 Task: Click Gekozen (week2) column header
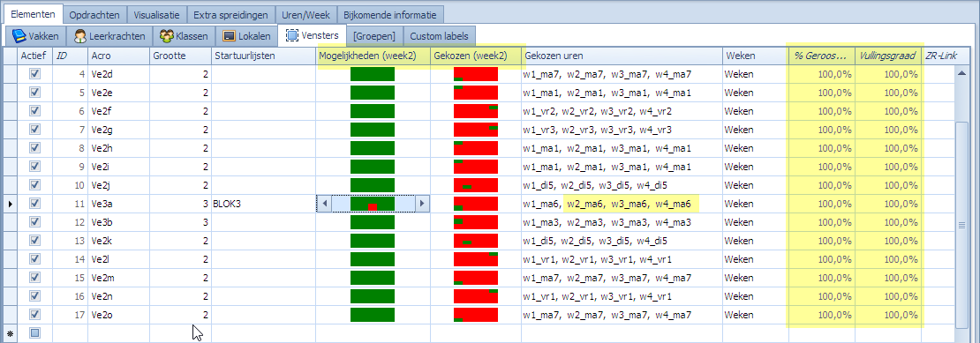476,56
